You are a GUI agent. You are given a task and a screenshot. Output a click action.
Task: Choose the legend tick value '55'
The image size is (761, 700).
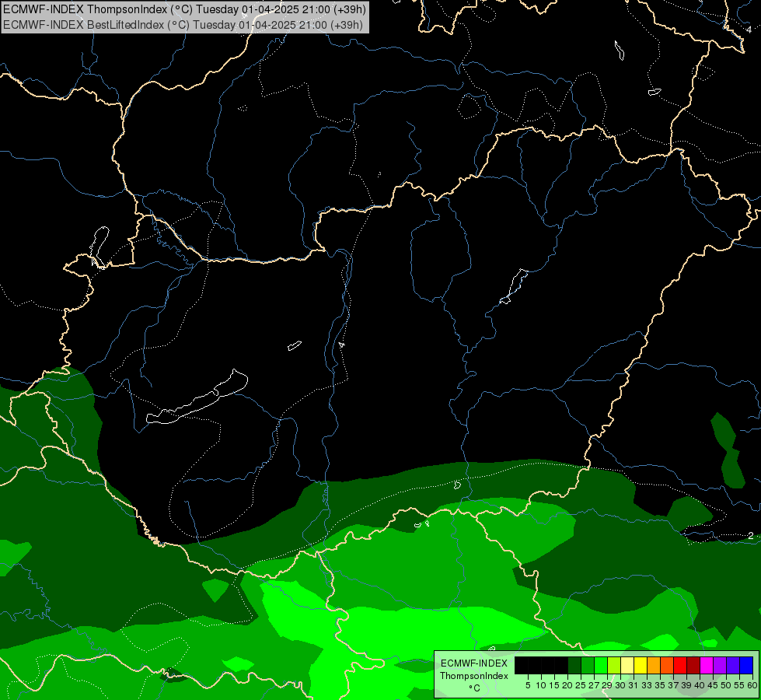pos(739,685)
